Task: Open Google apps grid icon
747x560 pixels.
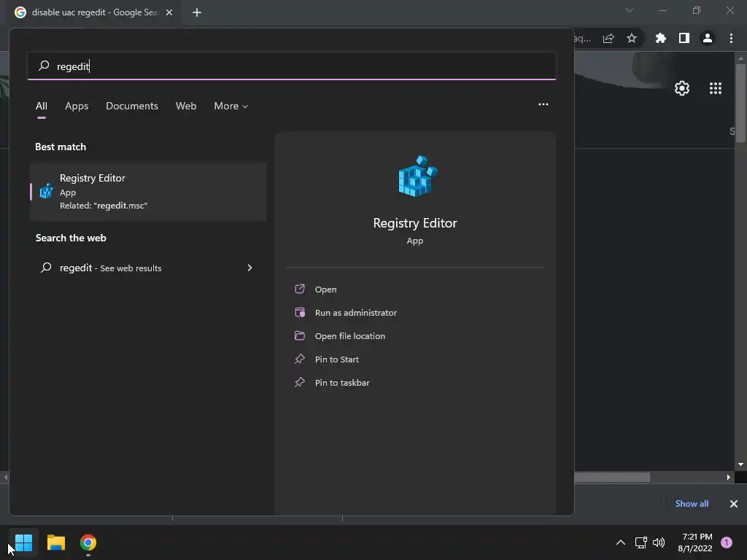Action: pyautogui.click(x=715, y=88)
